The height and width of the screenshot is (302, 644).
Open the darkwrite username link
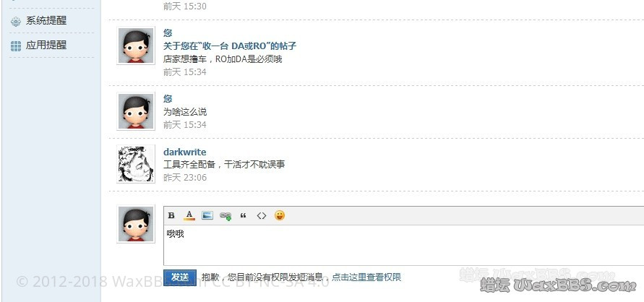tap(185, 152)
